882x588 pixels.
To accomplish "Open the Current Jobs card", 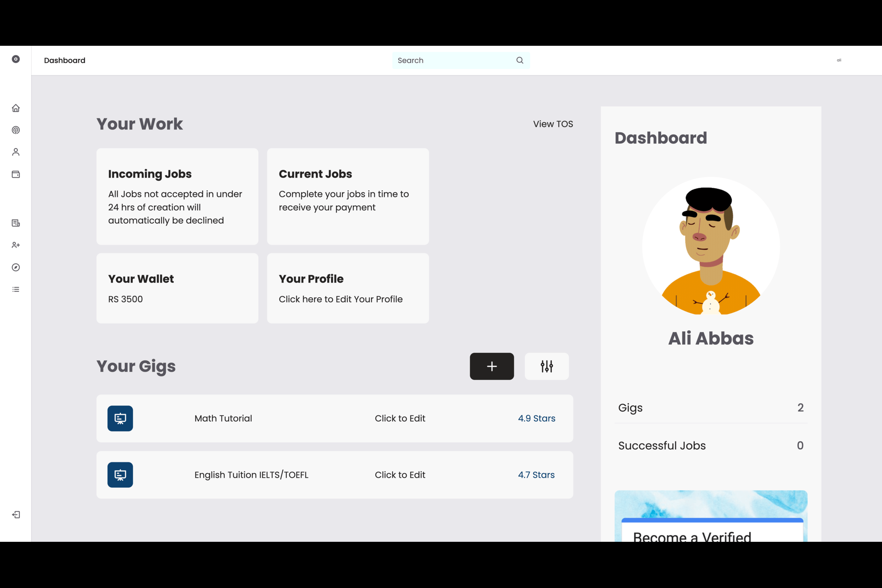I will click(348, 197).
